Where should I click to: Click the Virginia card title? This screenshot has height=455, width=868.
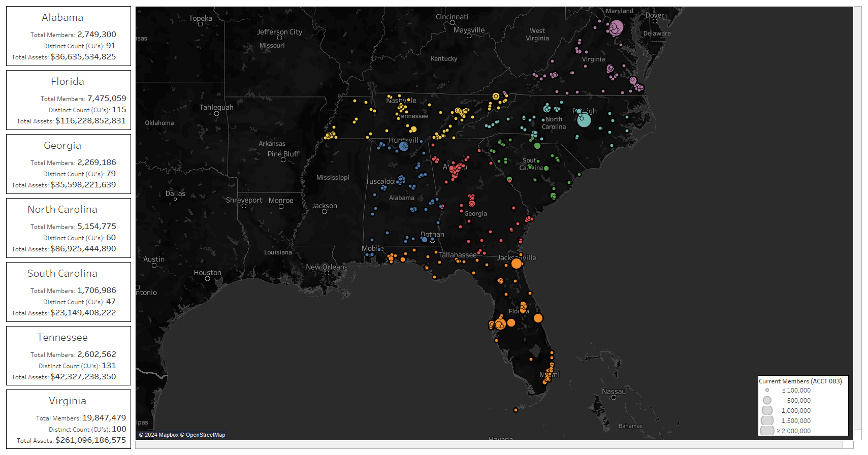pyautogui.click(x=68, y=401)
